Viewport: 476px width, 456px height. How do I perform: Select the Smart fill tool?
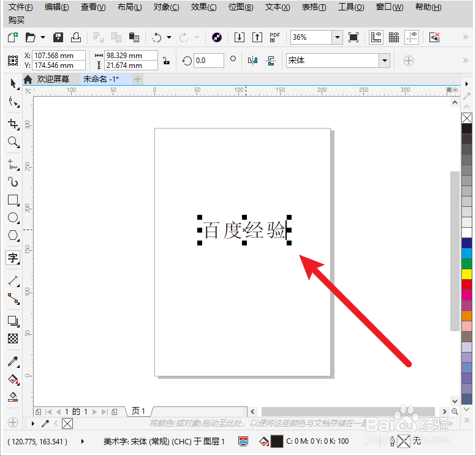(13, 397)
